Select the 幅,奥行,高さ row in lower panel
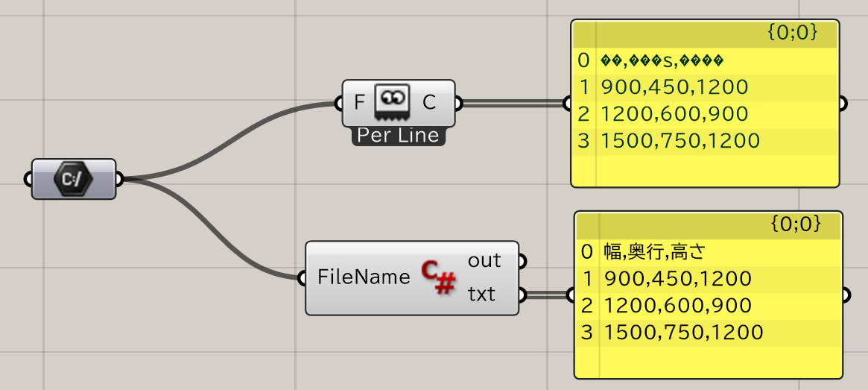 tap(709, 251)
